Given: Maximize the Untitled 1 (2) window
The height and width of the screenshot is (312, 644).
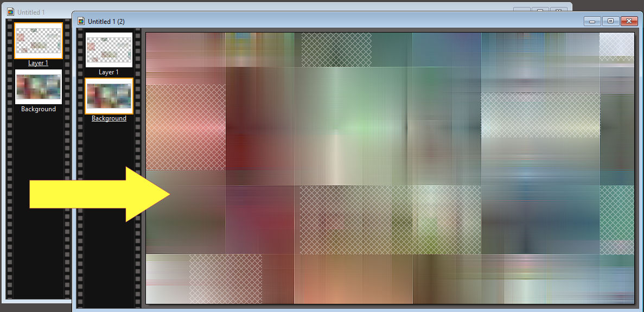Looking at the screenshot, I should [611, 21].
